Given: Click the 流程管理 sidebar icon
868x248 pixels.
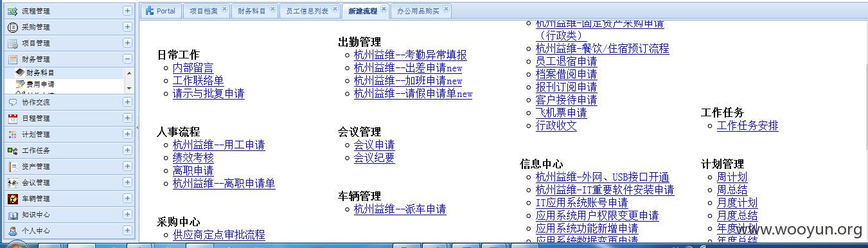Looking at the screenshot, I should click(12, 11).
